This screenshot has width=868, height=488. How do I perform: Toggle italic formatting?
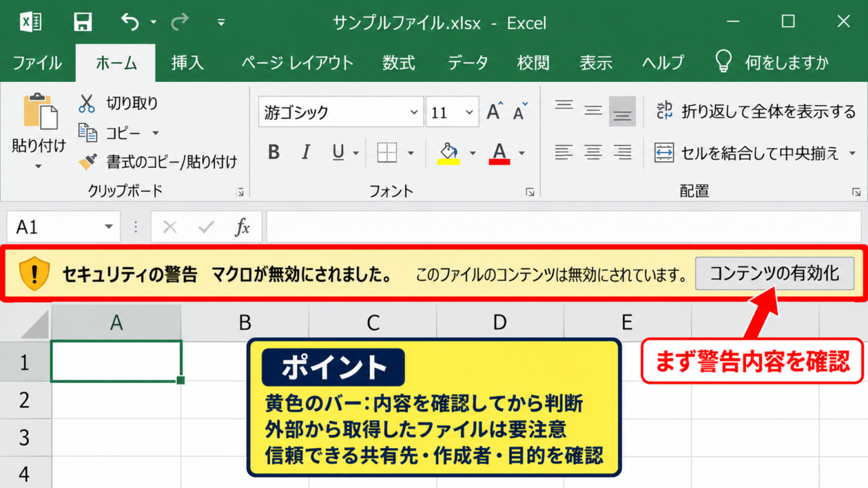pos(306,152)
